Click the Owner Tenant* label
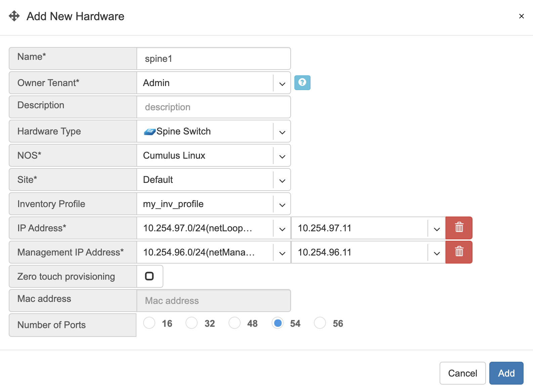Viewport: 533px width, 392px height. pos(48,83)
